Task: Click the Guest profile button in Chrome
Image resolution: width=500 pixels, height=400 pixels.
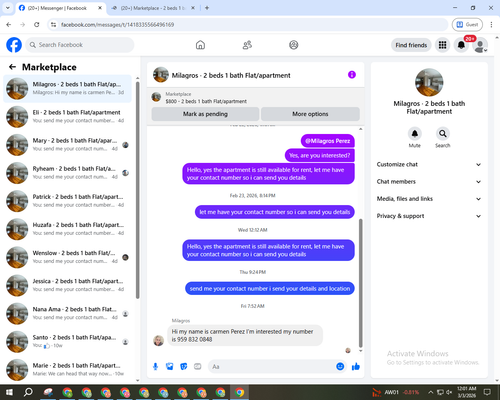Action: click(x=467, y=25)
